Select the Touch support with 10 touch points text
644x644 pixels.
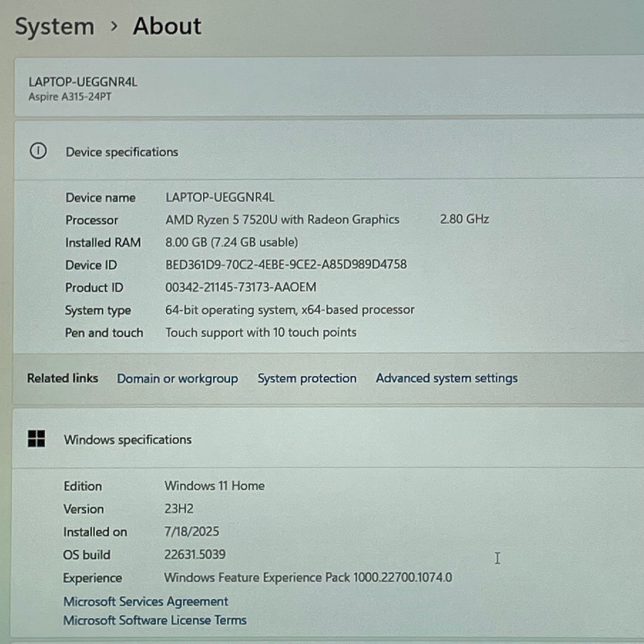point(261,333)
